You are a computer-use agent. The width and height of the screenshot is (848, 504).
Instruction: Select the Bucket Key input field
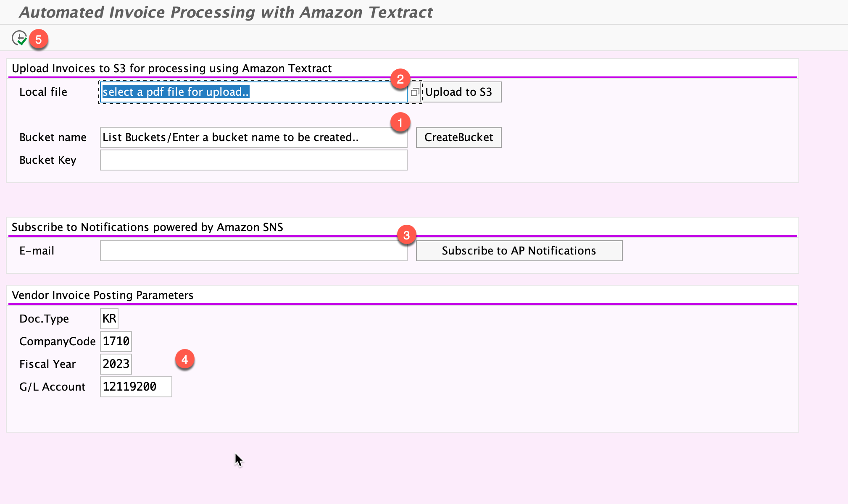[253, 160]
